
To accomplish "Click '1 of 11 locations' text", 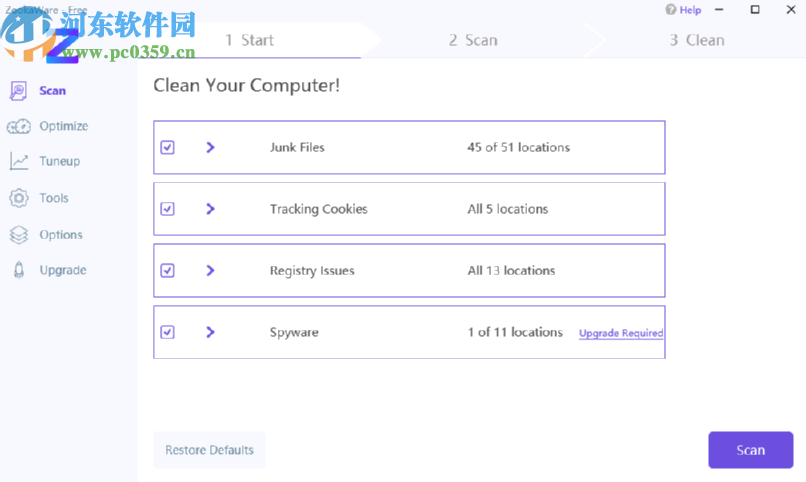I will (515, 332).
